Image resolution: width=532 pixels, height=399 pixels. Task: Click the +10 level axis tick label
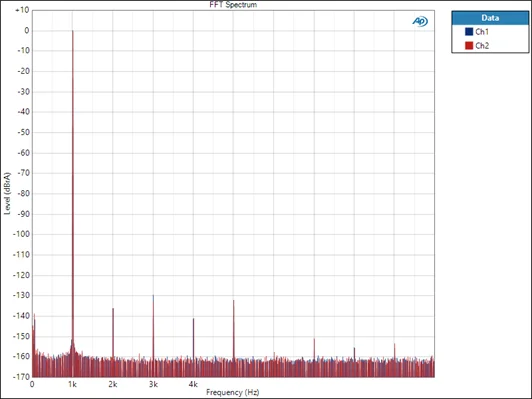click(x=22, y=10)
